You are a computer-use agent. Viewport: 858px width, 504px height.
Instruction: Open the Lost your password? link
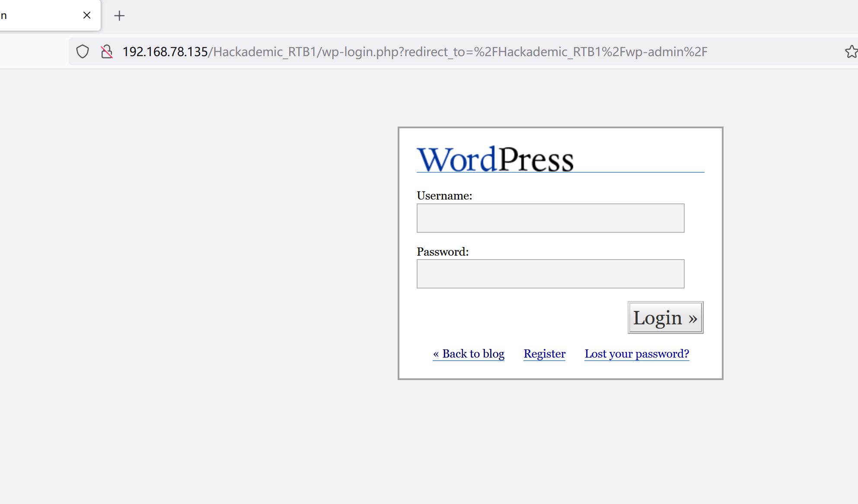pos(637,354)
